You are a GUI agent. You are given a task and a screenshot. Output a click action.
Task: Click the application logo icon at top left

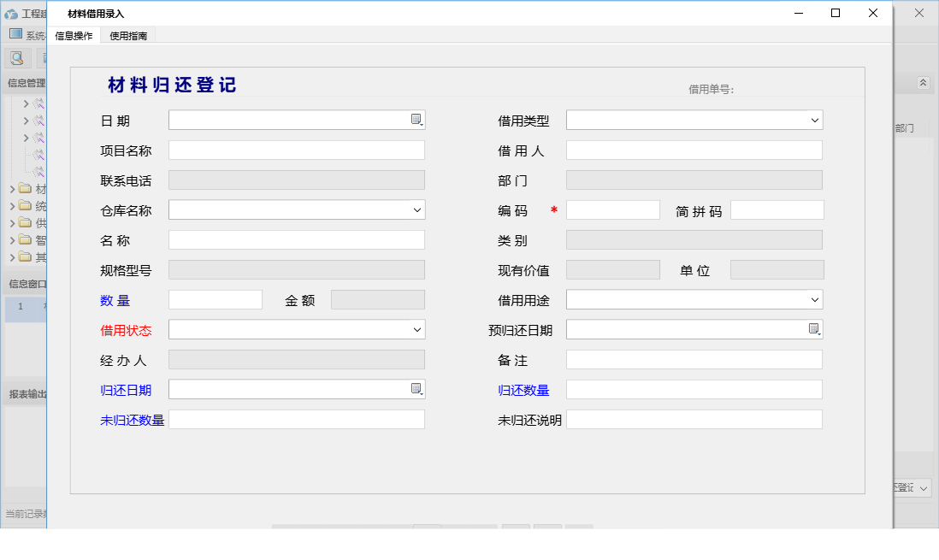[9, 13]
